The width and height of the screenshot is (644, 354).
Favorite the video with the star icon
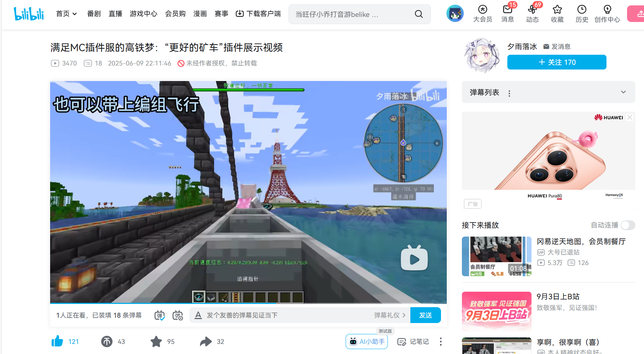click(x=156, y=341)
